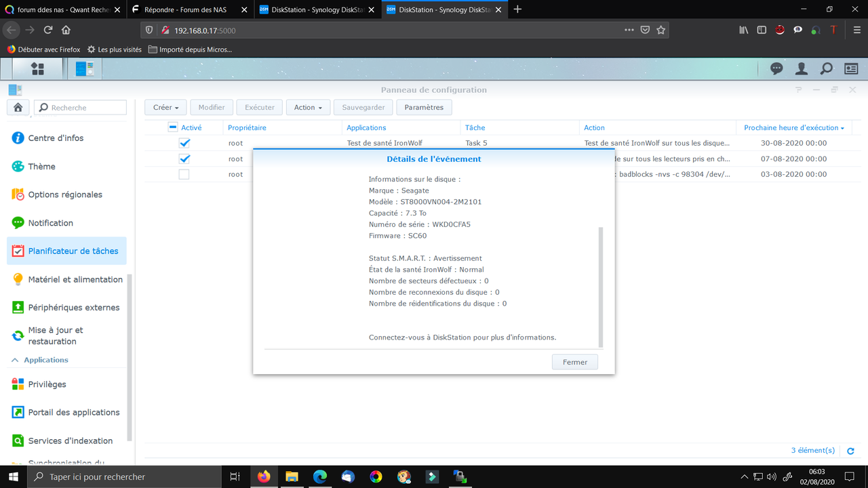Open Portail des applications in sidebar
This screenshot has height=488, width=868.
[x=66, y=412]
